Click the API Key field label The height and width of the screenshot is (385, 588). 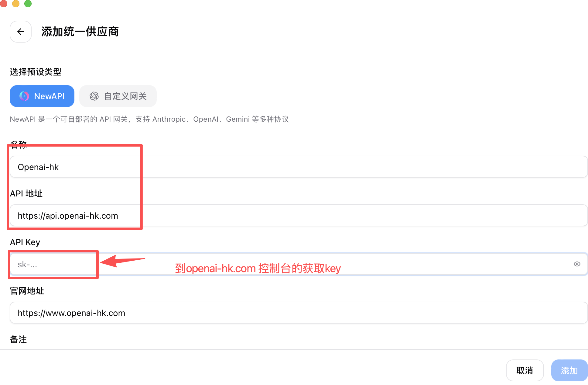tap(25, 242)
